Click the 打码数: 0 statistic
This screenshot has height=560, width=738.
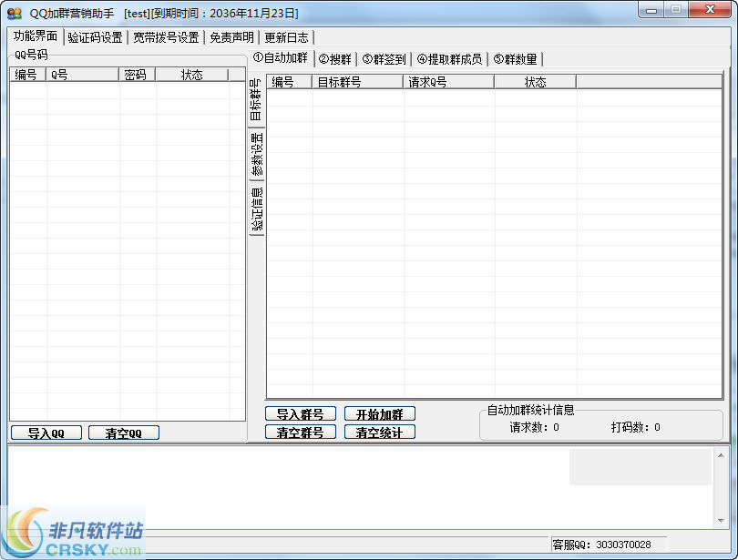point(635,427)
